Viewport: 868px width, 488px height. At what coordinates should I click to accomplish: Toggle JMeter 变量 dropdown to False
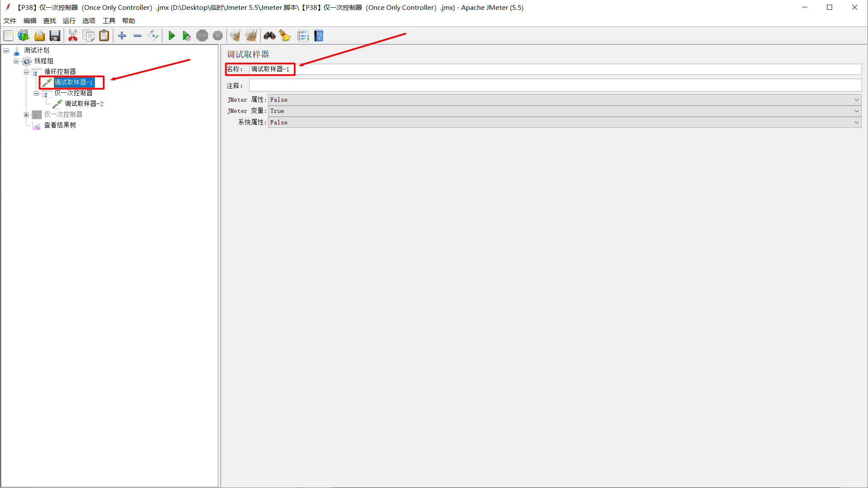click(856, 111)
